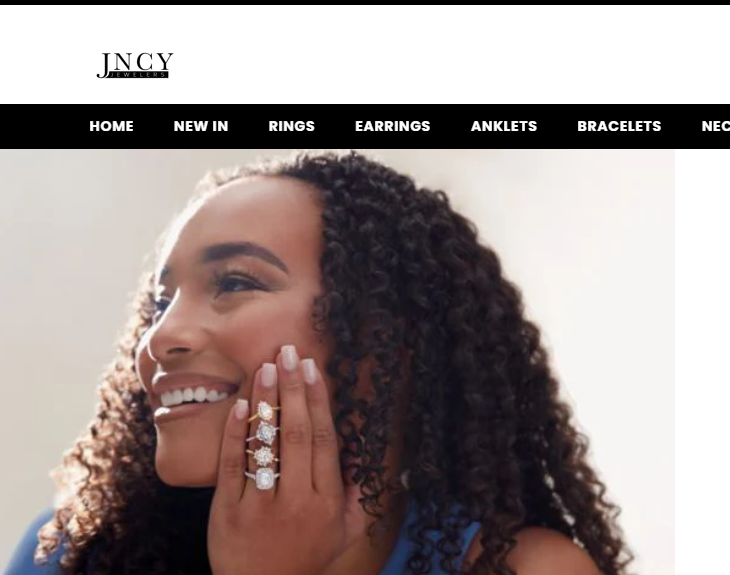730x575 pixels.
Task: Choose BRACELETS from the navigation bar
Action: click(x=619, y=126)
